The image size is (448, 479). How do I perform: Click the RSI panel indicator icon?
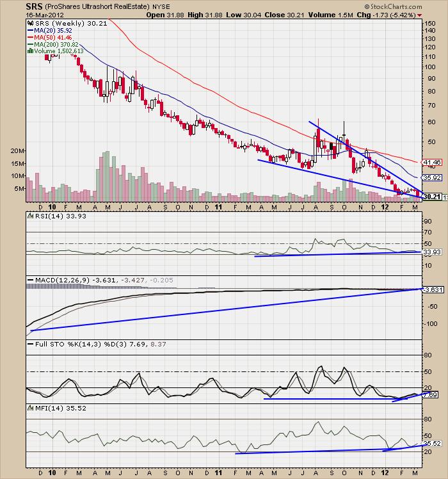coord(31,216)
